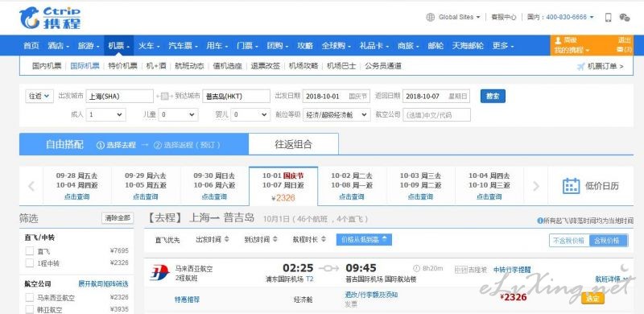Click 中转行李提醒 link
The image size is (644, 314).
[x=512, y=270]
